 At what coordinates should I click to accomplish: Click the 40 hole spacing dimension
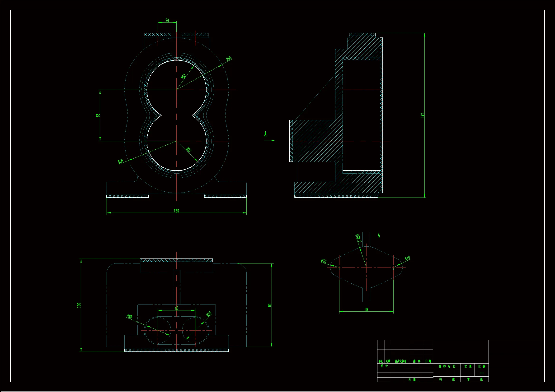[176, 308]
